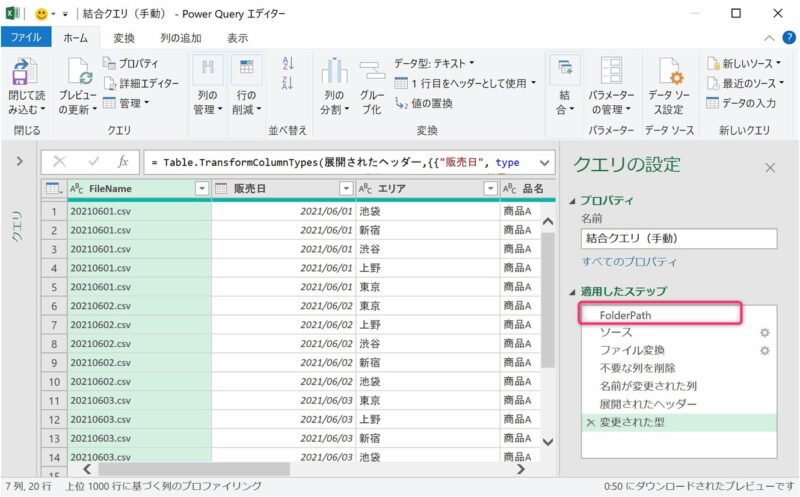800x497 pixels.
Task: Expand the Queries (クエリ) pane
Action: coord(19,161)
